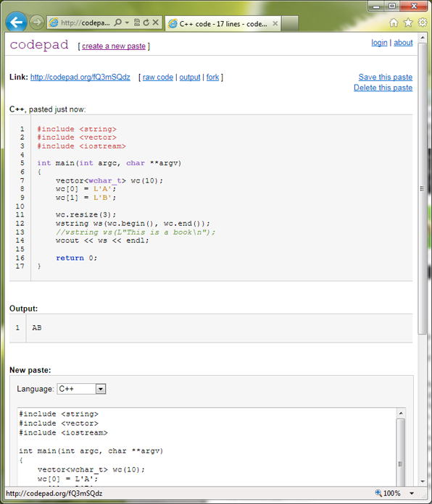The height and width of the screenshot is (504, 432).
Task: Click the 'vector<wchar_t> wc(10);' line in paste
Action: pos(109,180)
